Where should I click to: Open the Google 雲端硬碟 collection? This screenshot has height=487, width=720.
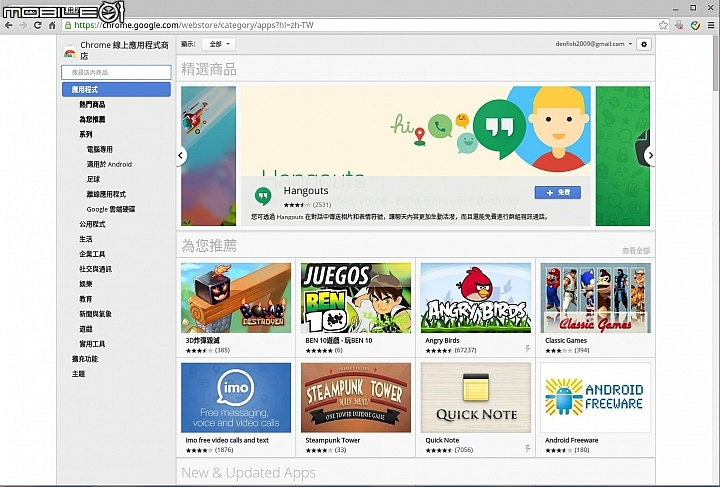(111, 209)
